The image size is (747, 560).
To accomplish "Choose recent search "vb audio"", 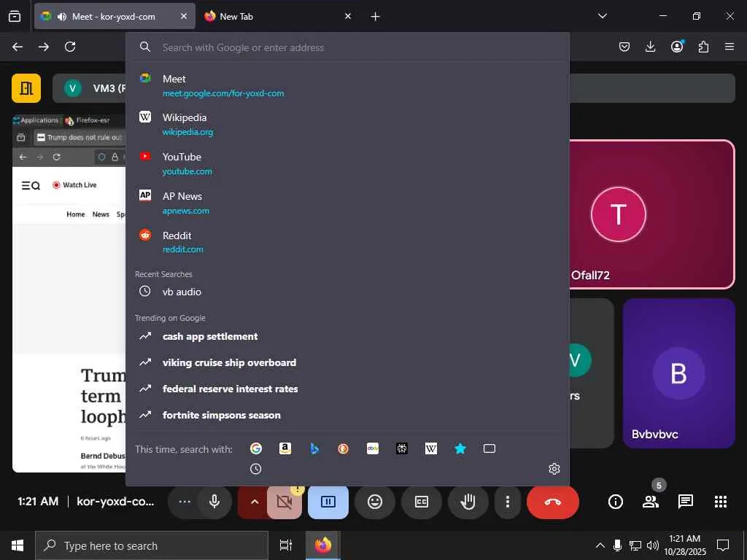I will [348, 292].
